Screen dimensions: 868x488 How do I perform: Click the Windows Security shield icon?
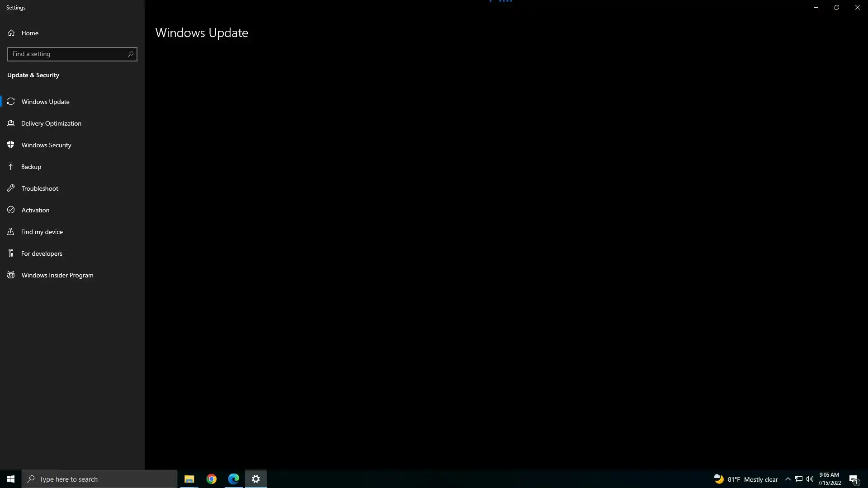point(11,145)
